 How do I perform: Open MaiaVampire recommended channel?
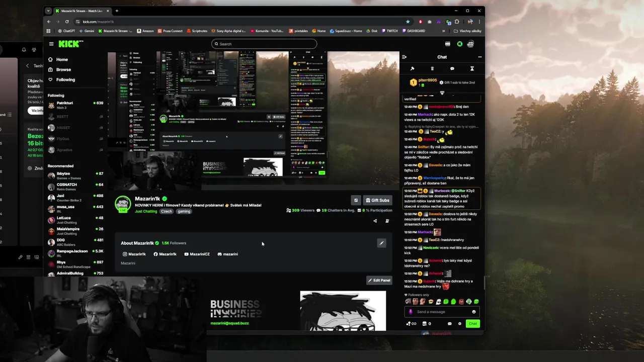[x=75, y=231]
